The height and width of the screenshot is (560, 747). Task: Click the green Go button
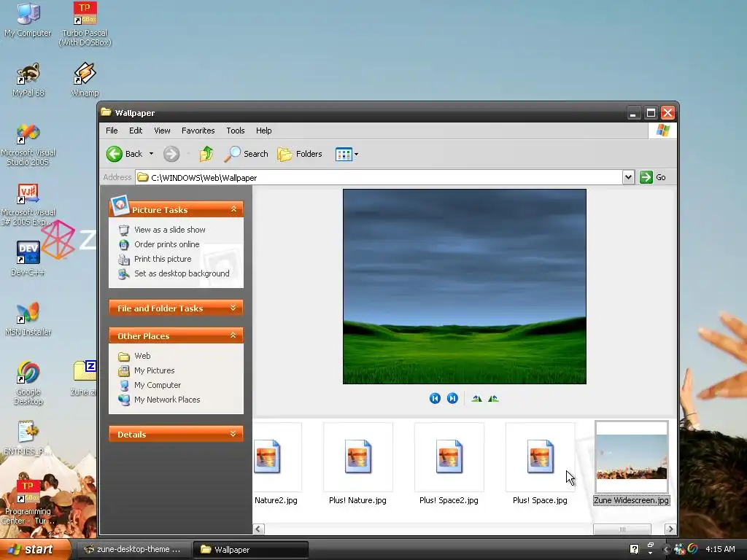pos(653,177)
